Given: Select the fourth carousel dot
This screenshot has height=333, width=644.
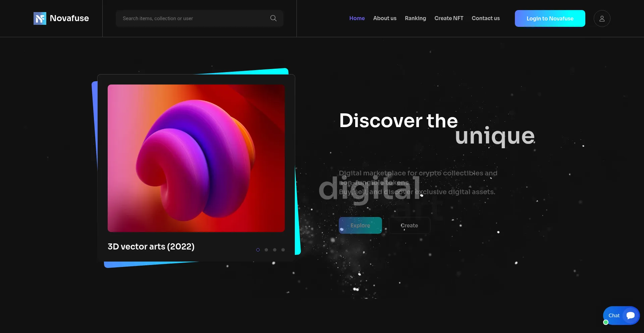Looking at the screenshot, I should 283,250.
